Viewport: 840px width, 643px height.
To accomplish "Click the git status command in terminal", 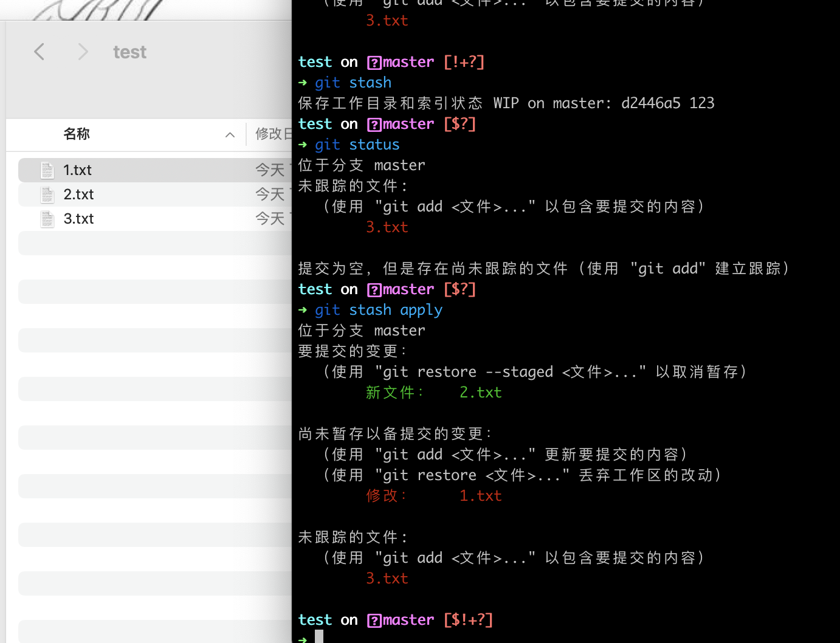I will 357,145.
